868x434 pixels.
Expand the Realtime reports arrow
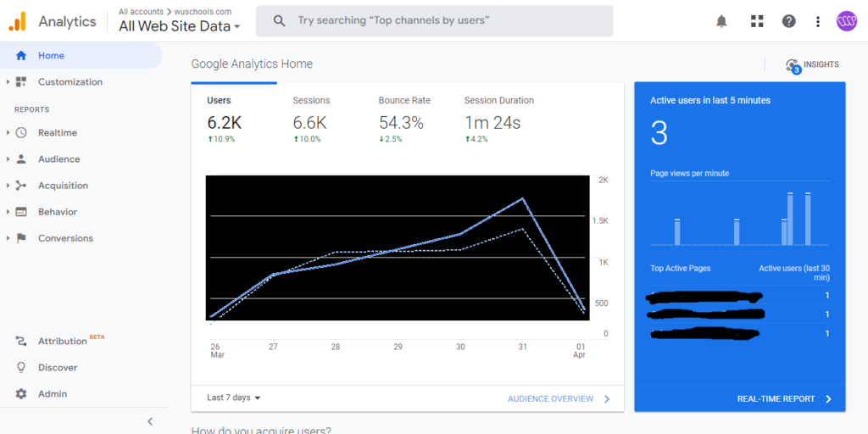[8, 133]
